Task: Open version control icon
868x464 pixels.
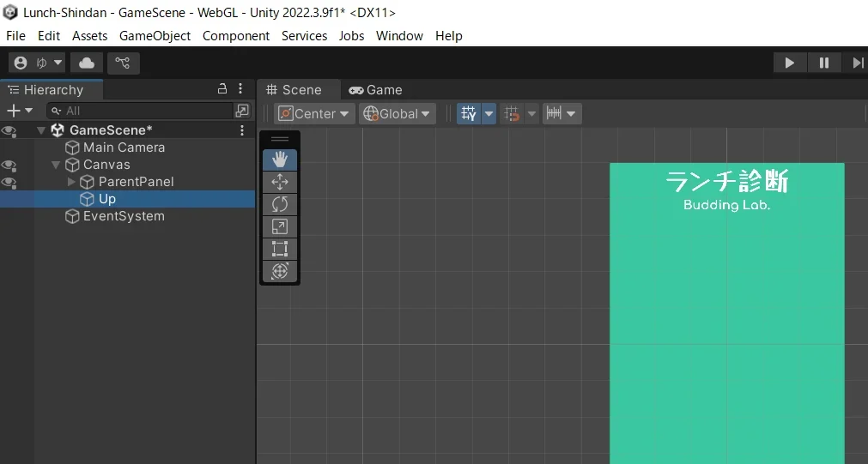Action: [123, 63]
